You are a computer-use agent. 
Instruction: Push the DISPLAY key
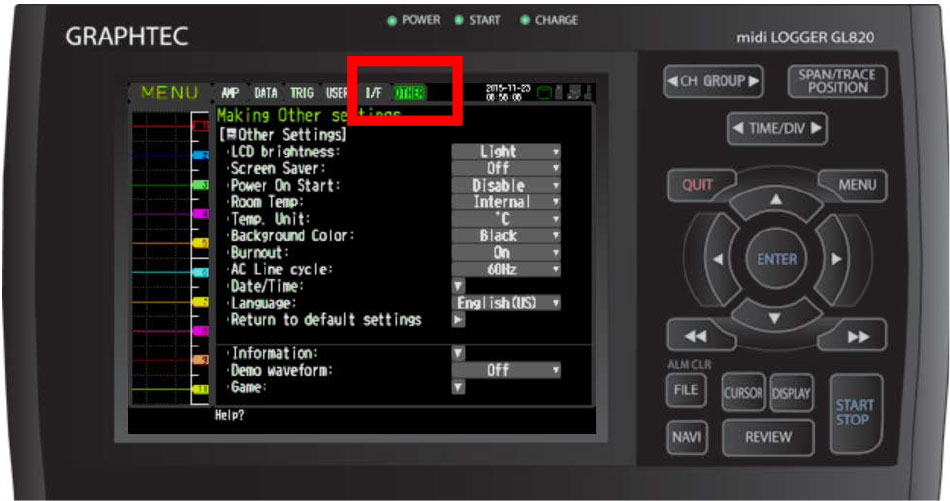click(x=791, y=393)
